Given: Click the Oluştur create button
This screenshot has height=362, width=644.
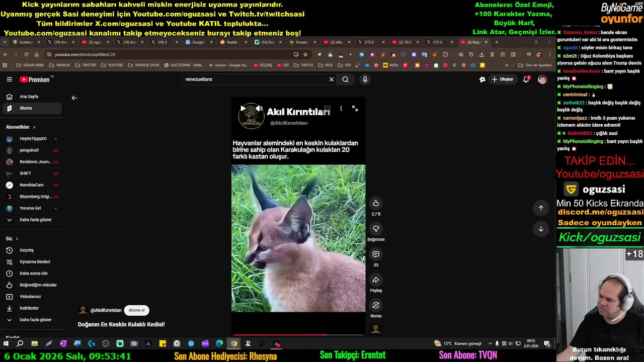Looking at the screenshot, I should coord(503,79).
